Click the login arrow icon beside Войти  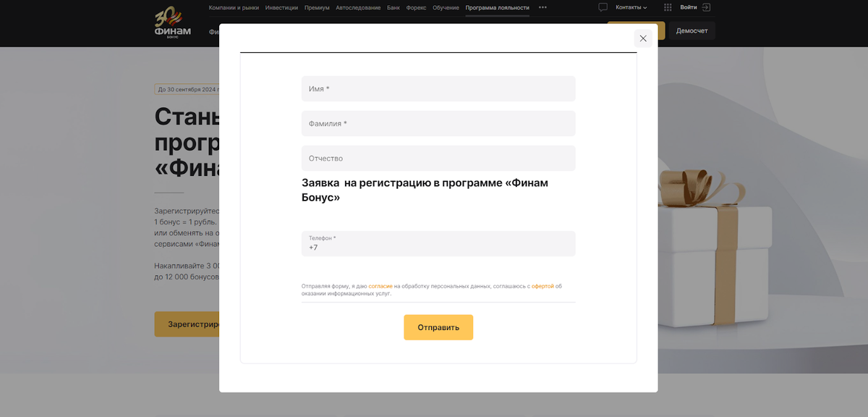pos(707,7)
